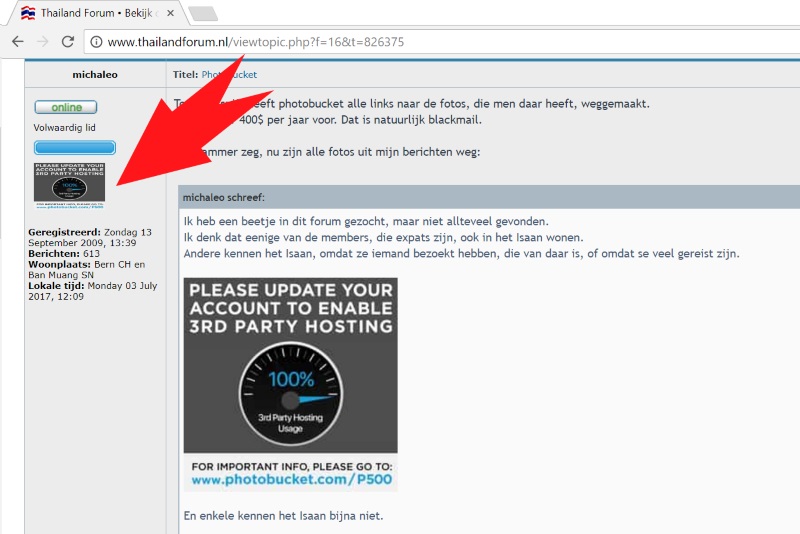Click the 'Lokale tijd' Monday 03 July line
Viewport: 800px width, 534px height.
click(x=92, y=291)
